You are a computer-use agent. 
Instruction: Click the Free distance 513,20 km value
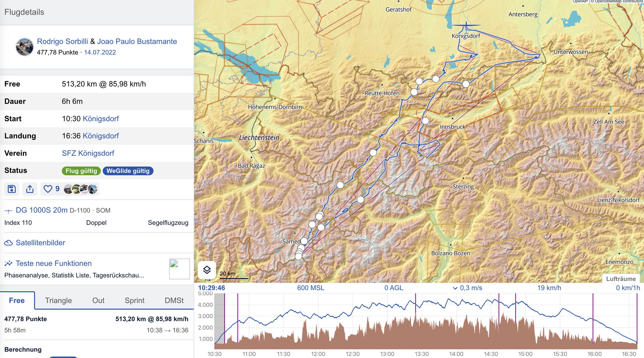(104, 84)
